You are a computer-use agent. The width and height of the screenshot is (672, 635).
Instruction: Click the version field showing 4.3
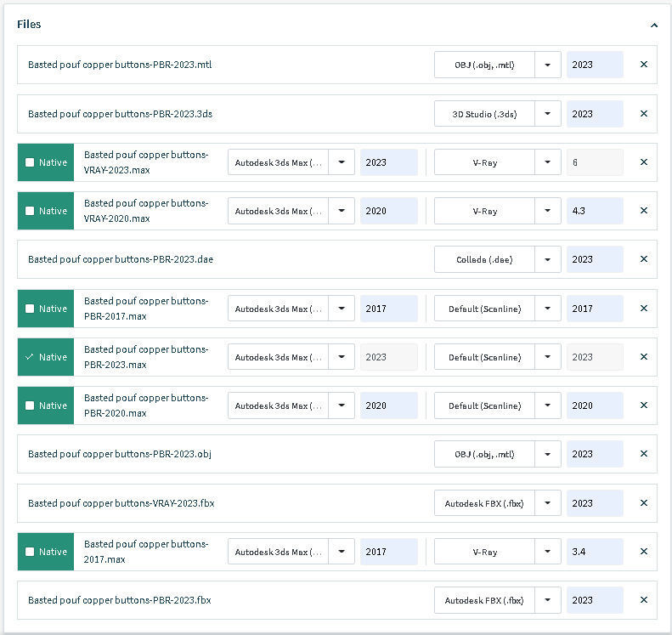click(x=594, y=211)
